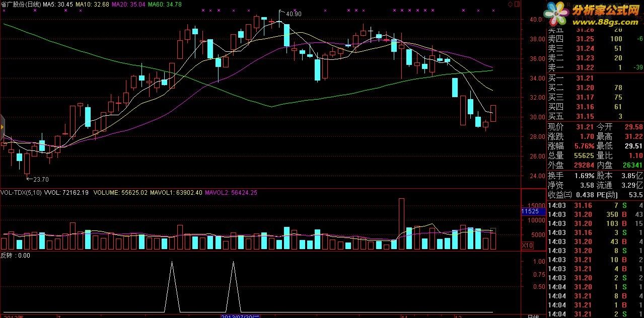Select the MA10: 32.68 indicator label
Screen dimensions: 644x318
click(93, 4)
